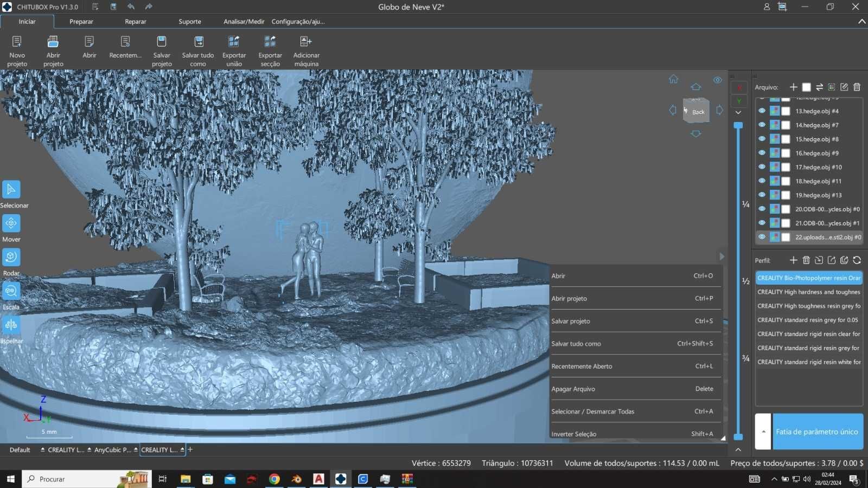This screenshot has width=868, height=488.
Task: Toggle select-all checkbox in Arquivo header
Action: coord(807,87)
